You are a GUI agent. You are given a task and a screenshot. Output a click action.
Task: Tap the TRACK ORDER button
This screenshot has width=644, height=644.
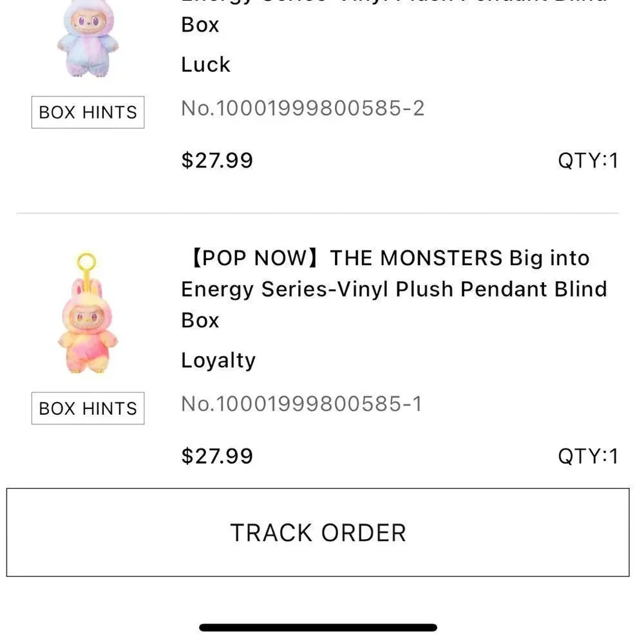tap(318, 533)
